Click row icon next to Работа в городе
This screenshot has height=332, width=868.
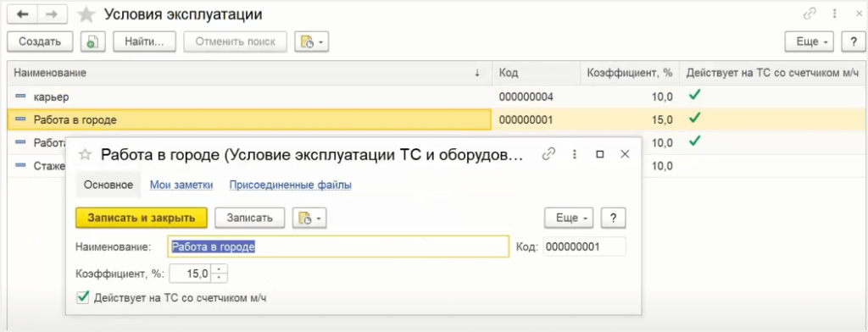tap(20, 119)
